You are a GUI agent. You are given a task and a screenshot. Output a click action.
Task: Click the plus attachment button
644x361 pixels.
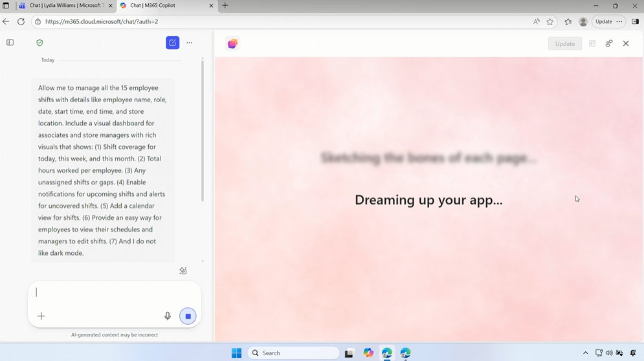point(41,316)
